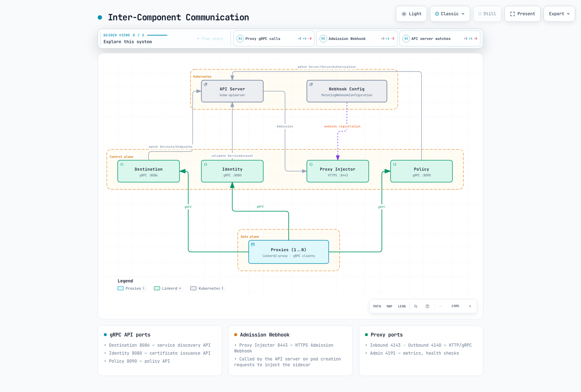Select the Proxies (1..N) node

(x=289, y=252)
